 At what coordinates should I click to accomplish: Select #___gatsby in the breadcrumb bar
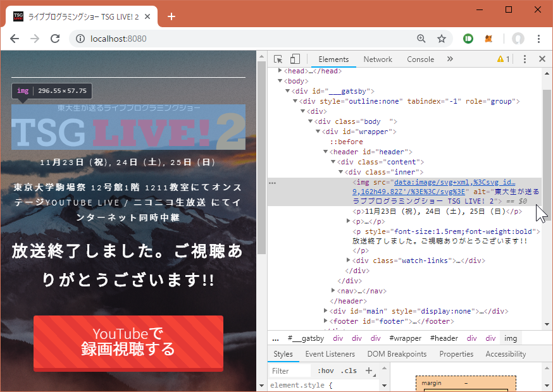[x=306, y=338]
